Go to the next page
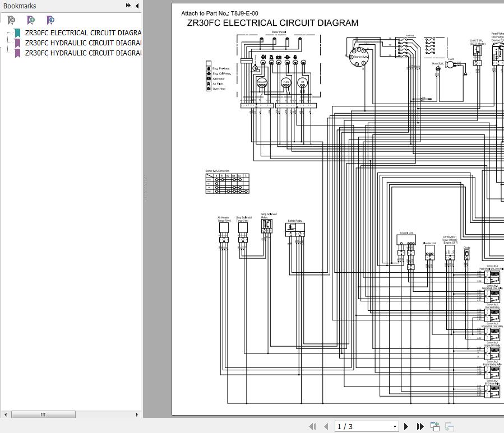Image resolution: width=504 pixels, height=433 pixels. tap(406, 427)
